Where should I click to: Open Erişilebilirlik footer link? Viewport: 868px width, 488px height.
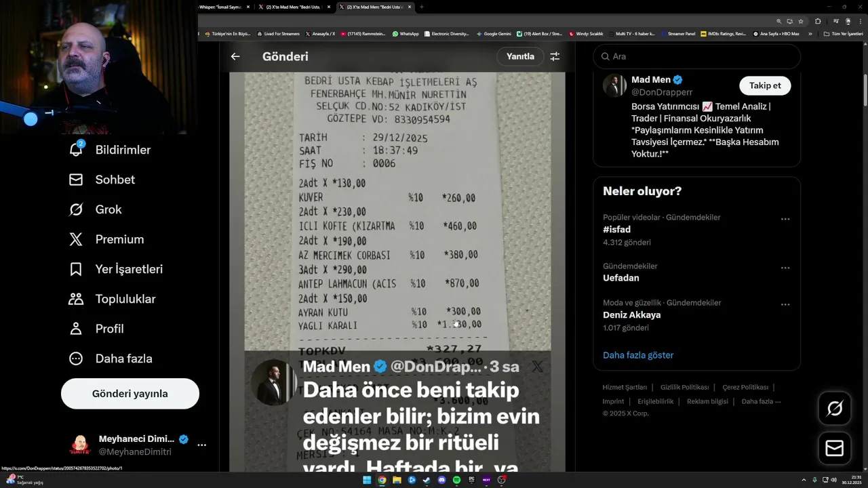(x=655, y=401)
